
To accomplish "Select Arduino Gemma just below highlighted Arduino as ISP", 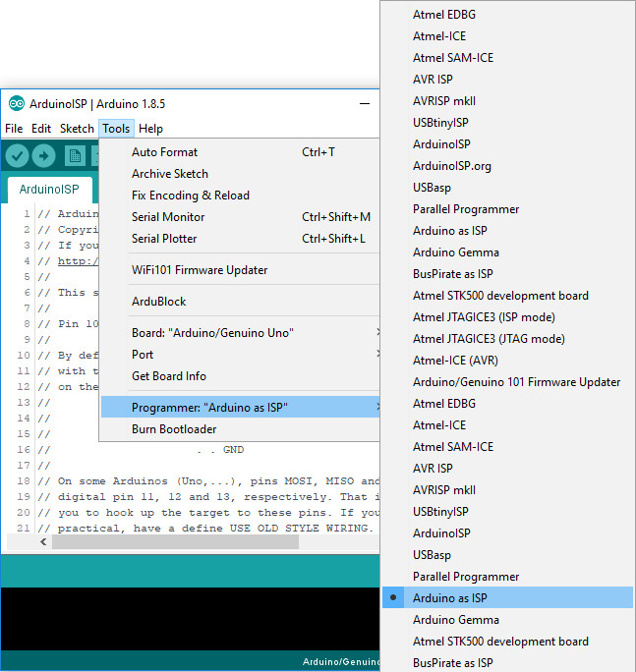I will pos(507,620).
